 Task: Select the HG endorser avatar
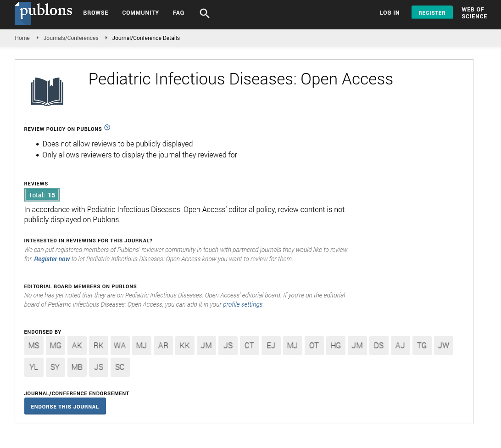335,346
